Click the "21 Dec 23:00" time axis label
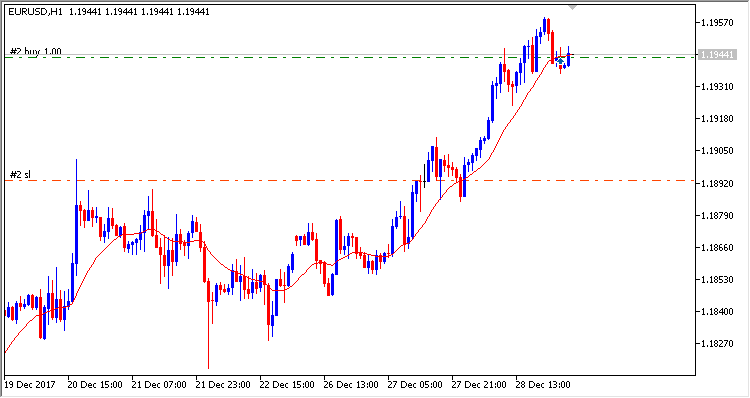 [223, 385]
